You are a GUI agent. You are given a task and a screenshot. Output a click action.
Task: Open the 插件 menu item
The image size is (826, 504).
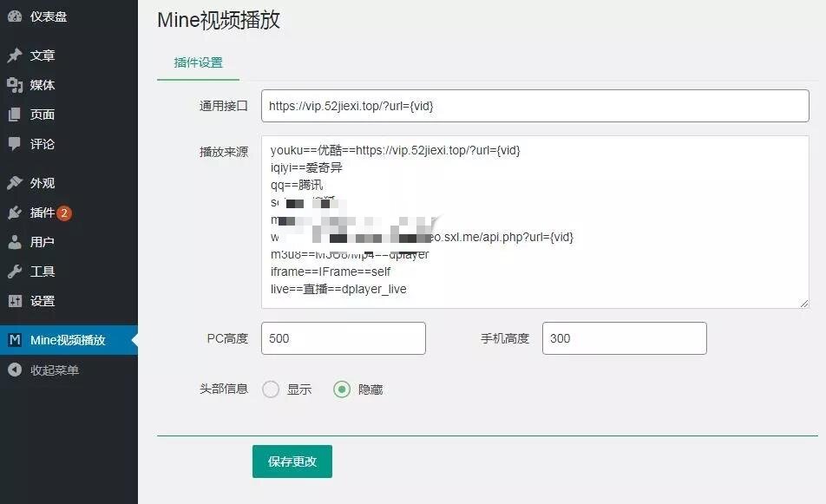pyautogui.click(x=69, y=213)
